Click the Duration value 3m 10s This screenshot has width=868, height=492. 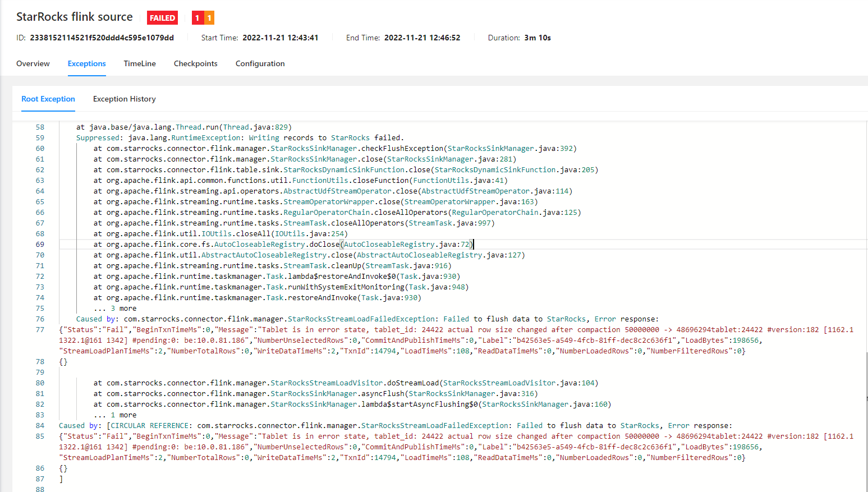(x=538, y=38)
